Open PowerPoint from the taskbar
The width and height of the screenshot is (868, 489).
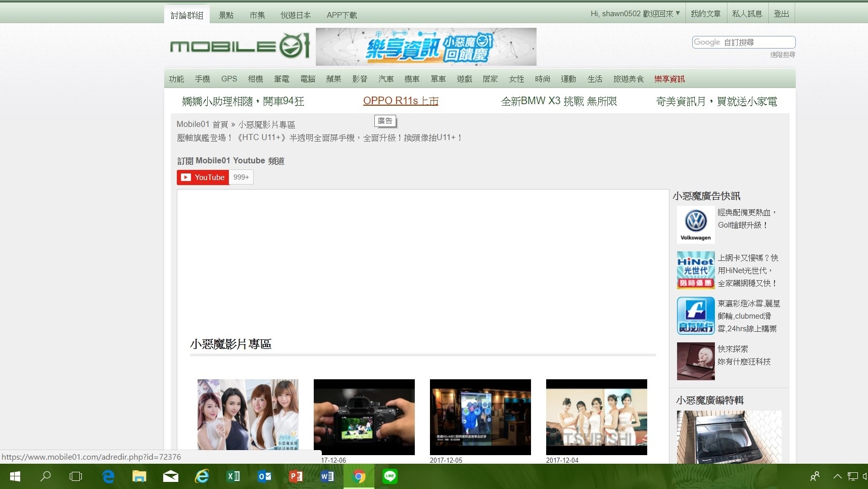click(296, 476)
